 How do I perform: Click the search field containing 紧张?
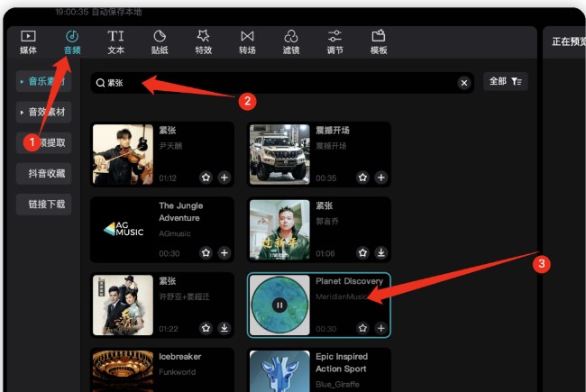pos(279,83)
